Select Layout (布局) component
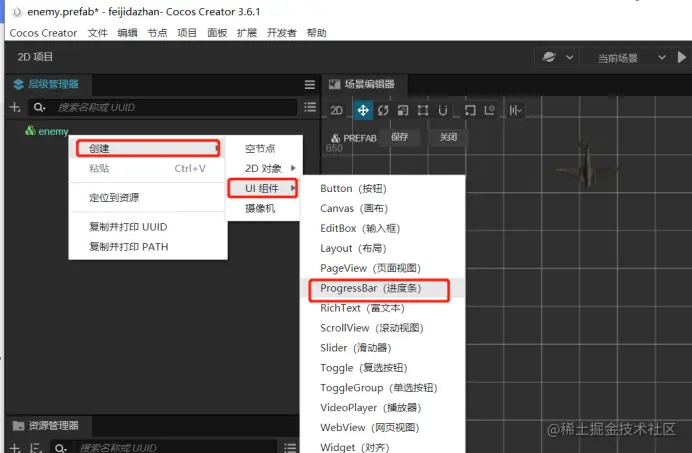The image size is (692, 453). [382, 248]
